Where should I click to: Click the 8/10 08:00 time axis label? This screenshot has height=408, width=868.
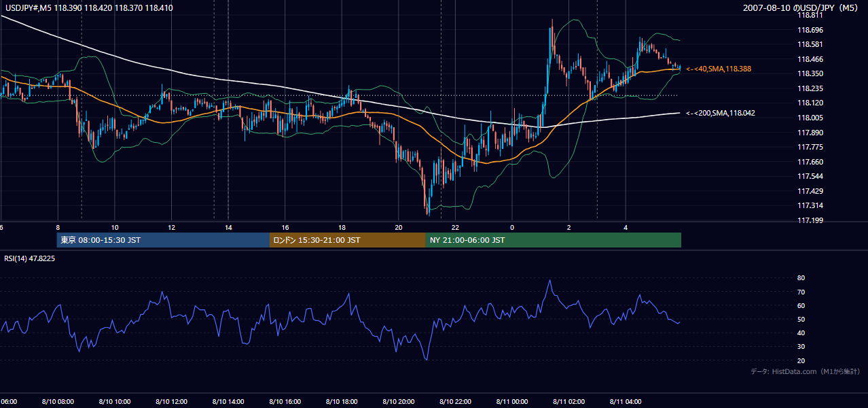[x=58, y=402]
